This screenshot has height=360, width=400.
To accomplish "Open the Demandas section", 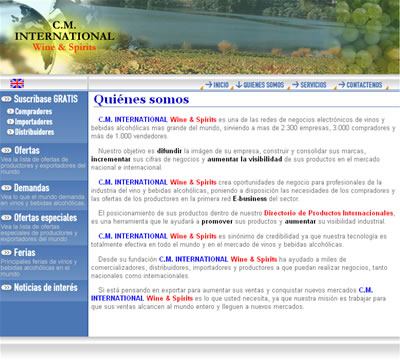I will (x=32, y=188).
